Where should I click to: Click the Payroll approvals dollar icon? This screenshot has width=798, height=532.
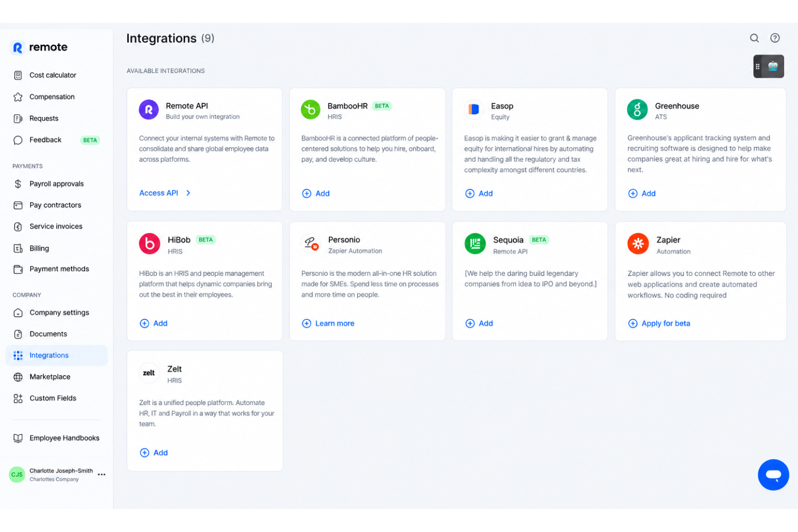[18, 184]
